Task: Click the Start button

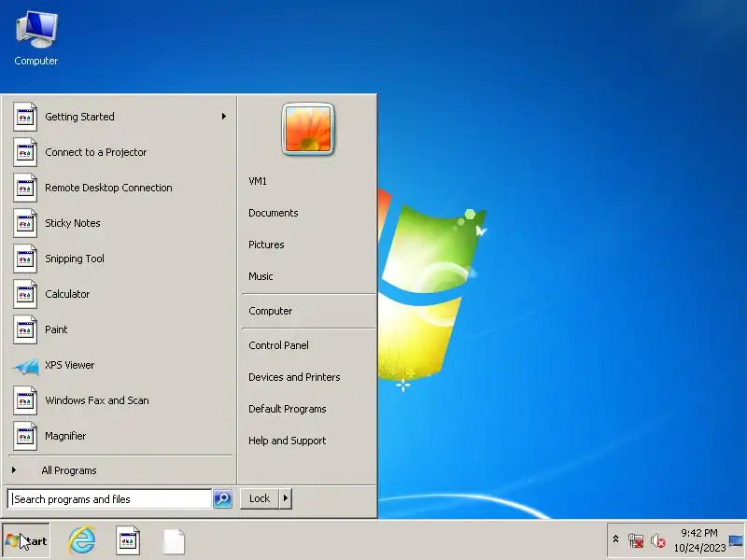Action: coord(26,540)
